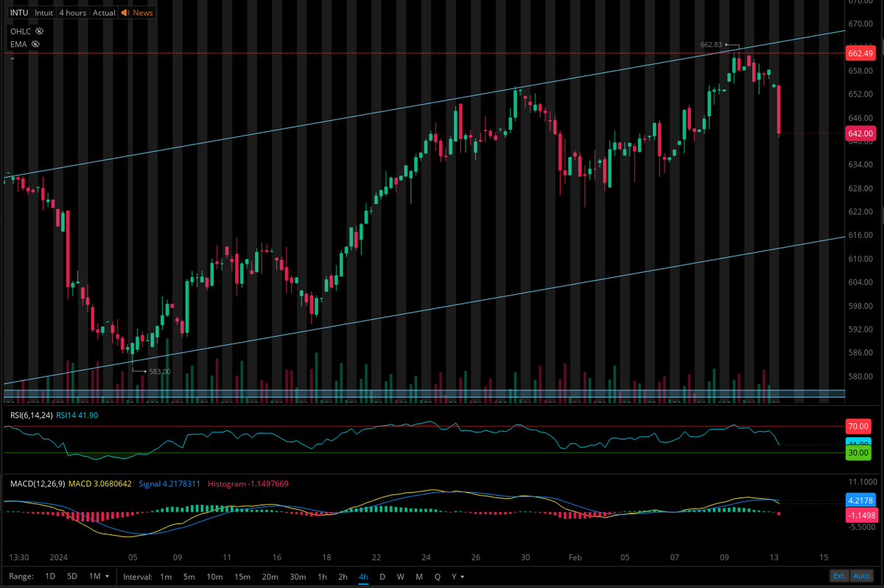
Task: Click the MACD 3.0680642 value
Action: tap(100, 483)
